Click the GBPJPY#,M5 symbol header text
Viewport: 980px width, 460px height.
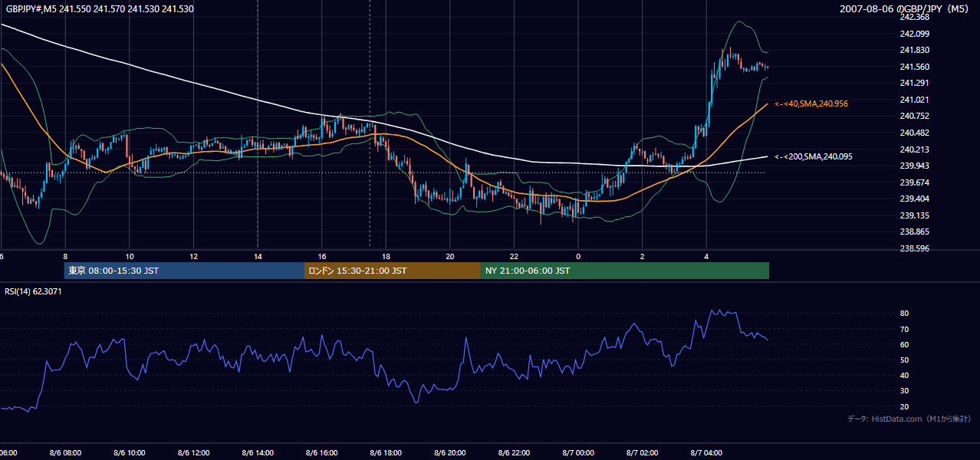click(x=100, y=9)
